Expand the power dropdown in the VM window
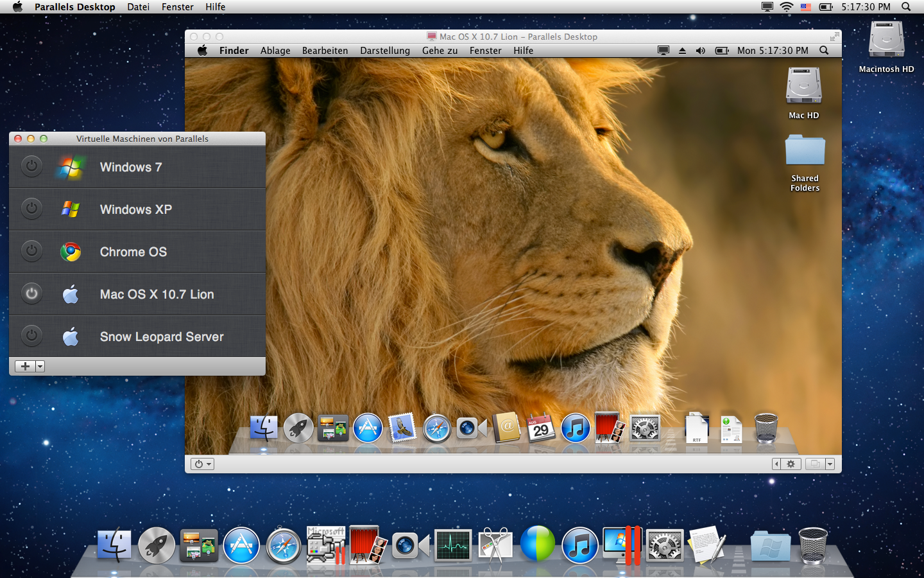This screenshot has height=578, width=924. [203, 464]
